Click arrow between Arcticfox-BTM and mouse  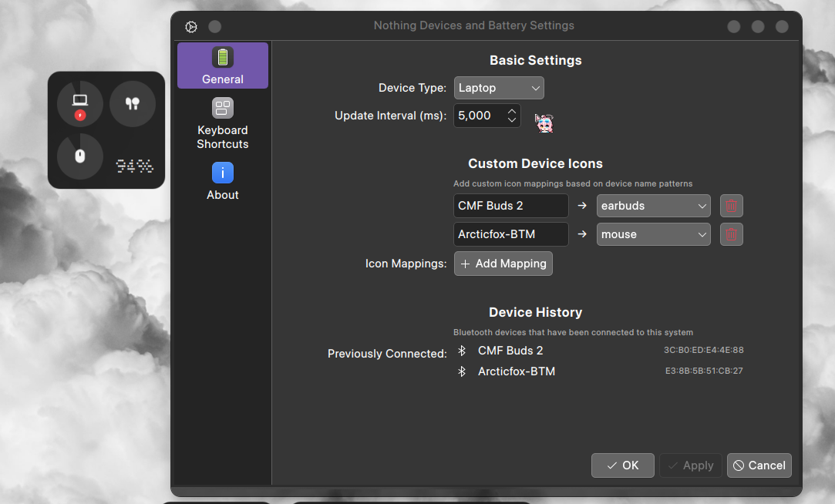click(582, 234)
